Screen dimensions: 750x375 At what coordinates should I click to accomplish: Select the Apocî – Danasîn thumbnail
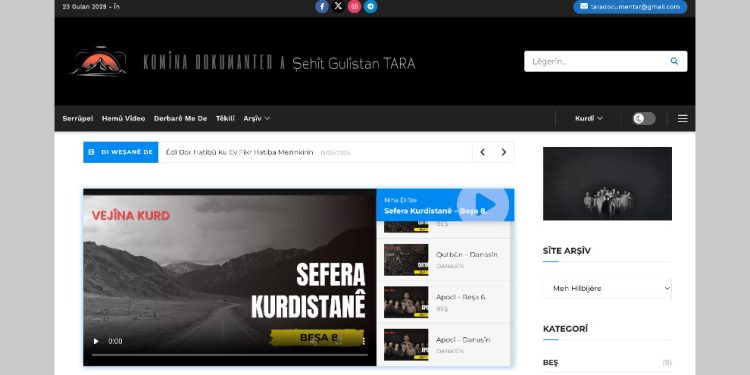406,344
